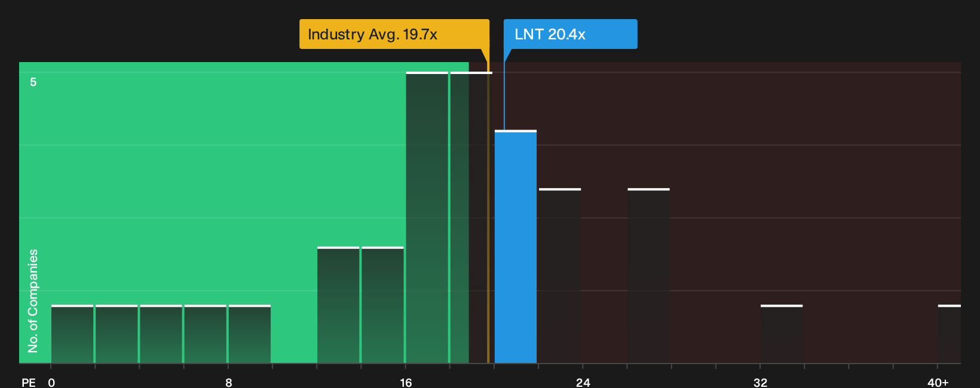Click the dark bar just right of LNT bar
980x388 pixels.
point(560,276)
